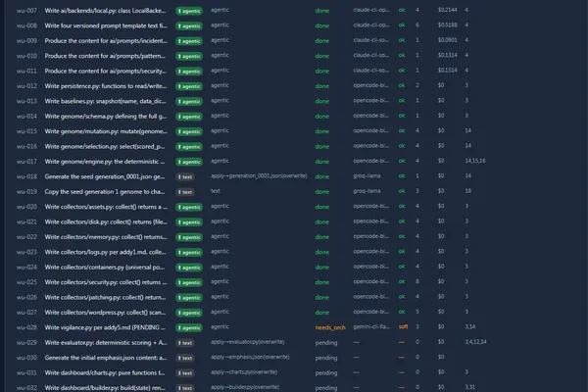Click 'Write collectors/security.py' task title
The width and height of the screenshot is (588, 392).
click(106, 282)
